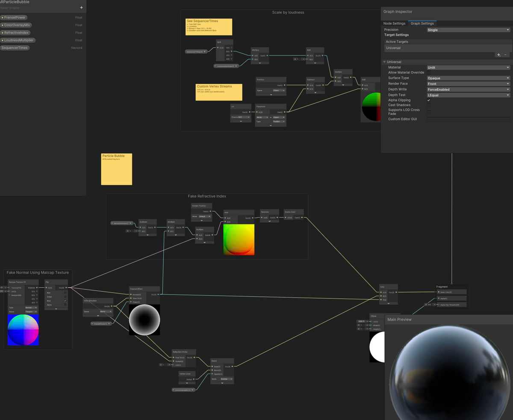Enable Supports LOD Cross Fade checkbox

click(429, 112)
